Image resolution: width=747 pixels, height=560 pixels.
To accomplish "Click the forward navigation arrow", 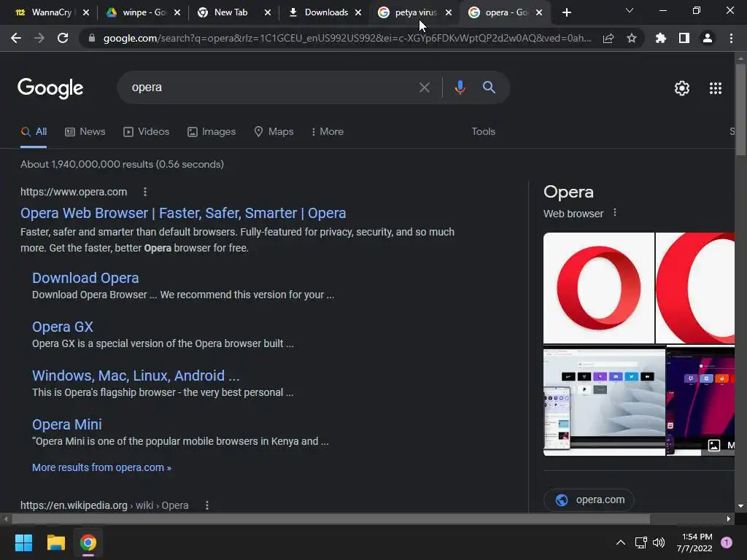I will (x=39, y=38).
